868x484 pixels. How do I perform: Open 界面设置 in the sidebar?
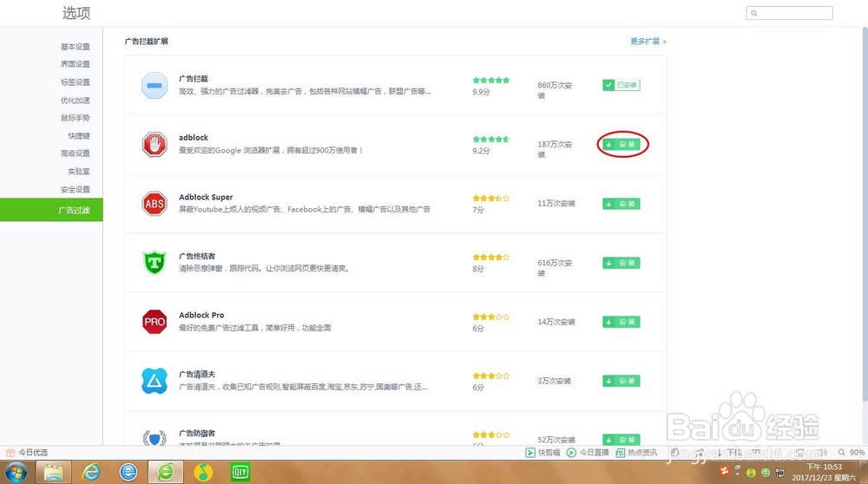coord(76,64)
